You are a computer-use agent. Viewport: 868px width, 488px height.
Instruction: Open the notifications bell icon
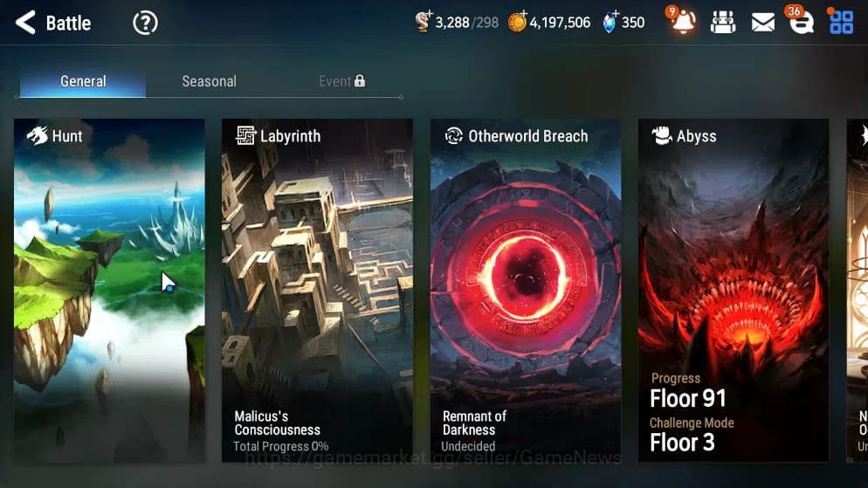point(682,20)
